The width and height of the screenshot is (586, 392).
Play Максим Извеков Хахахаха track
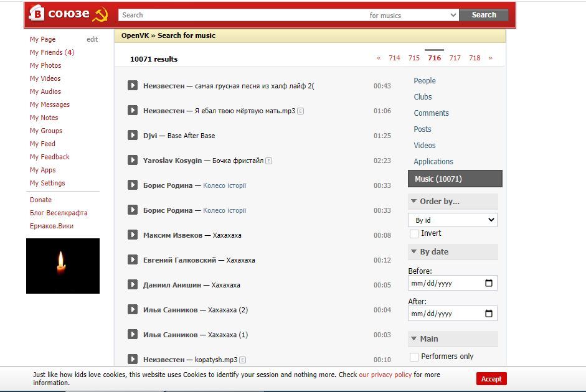click(x=132, y=235)
